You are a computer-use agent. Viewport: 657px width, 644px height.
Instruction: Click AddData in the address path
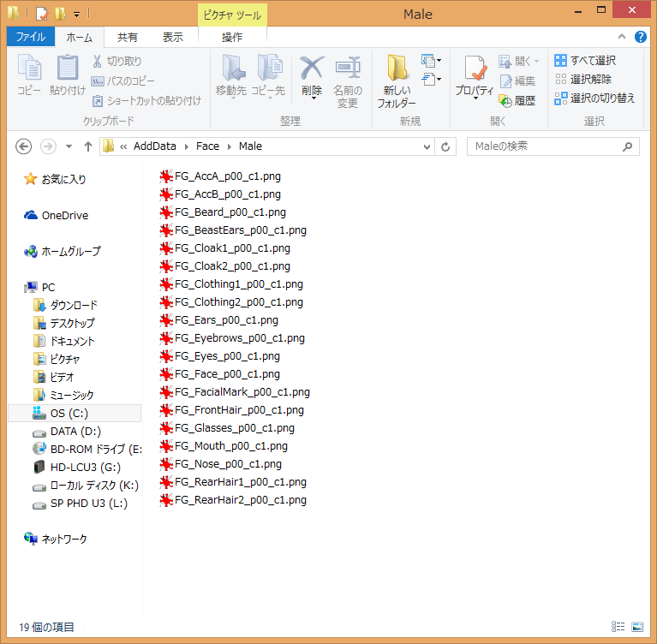(154, 146)
